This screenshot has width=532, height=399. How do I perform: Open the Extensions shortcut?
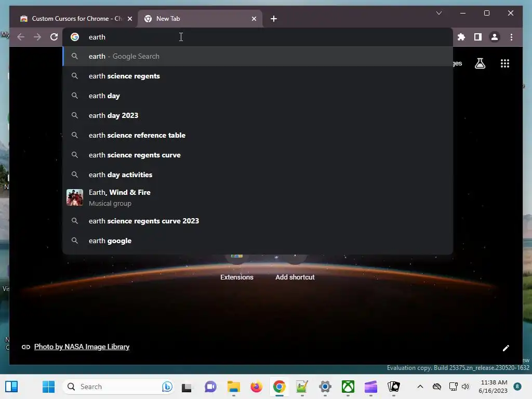[x=237, y=268]
